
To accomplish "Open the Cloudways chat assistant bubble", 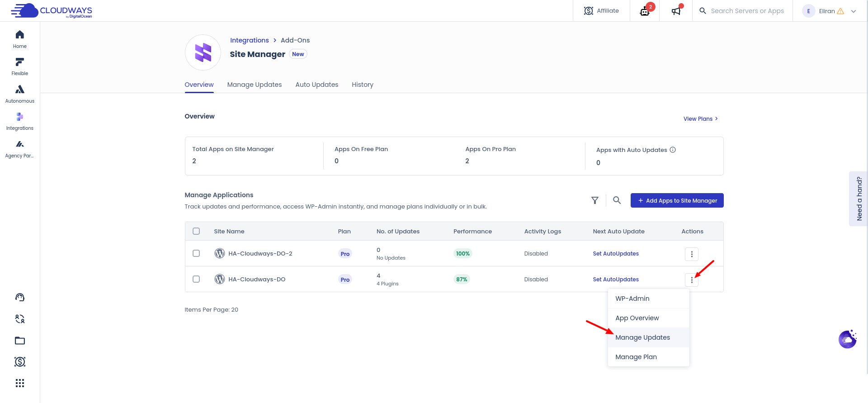I will click(x=848, y=339).
